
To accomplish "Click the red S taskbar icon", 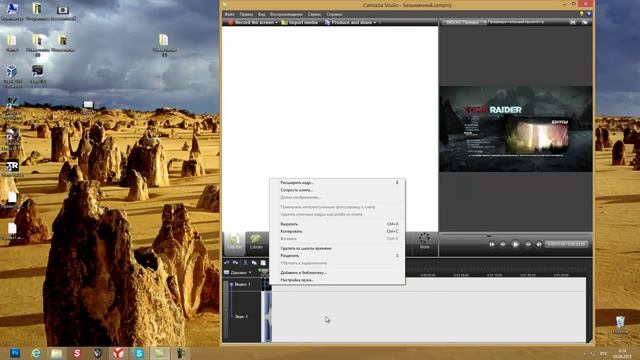I will [77, 353].
